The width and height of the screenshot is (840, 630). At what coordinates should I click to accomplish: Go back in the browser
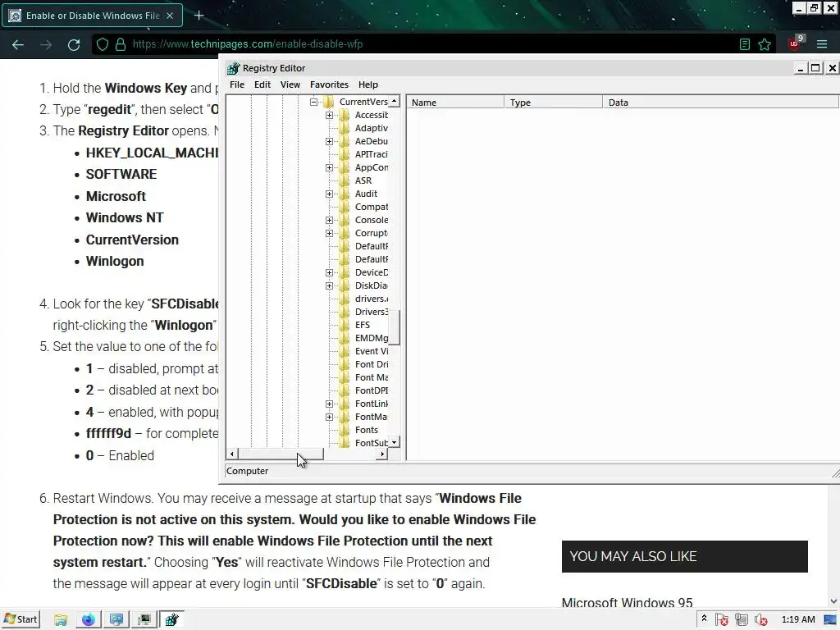tap(18, 44)
